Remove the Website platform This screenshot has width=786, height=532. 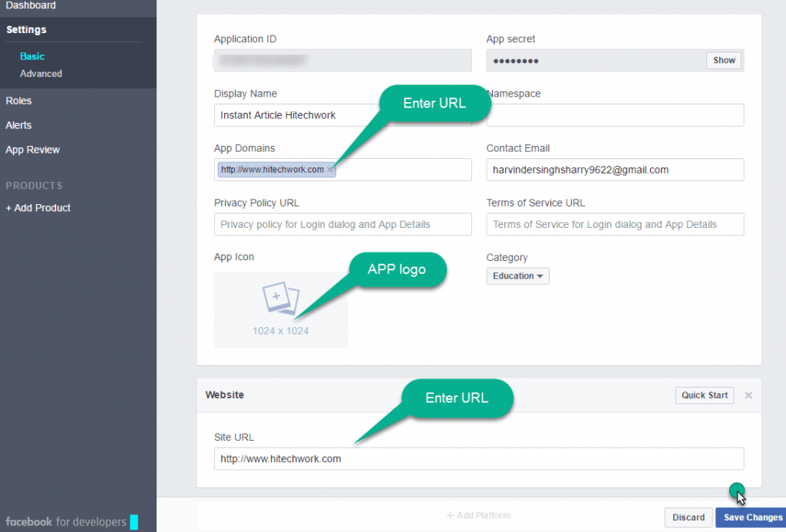click(x=748, y=395)
